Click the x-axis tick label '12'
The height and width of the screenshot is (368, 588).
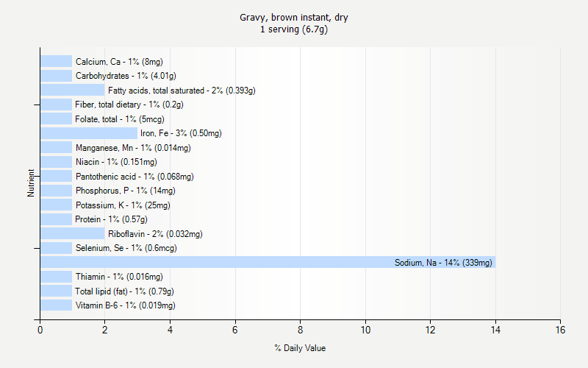click(430, 330)
